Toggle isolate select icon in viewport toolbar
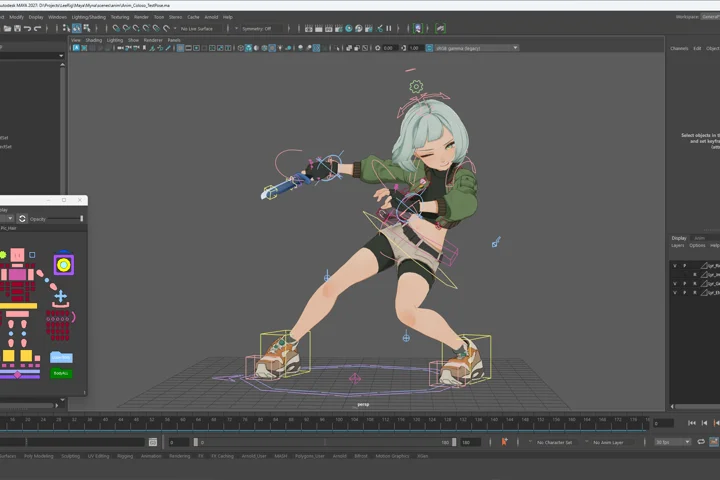 pos(338,48)
